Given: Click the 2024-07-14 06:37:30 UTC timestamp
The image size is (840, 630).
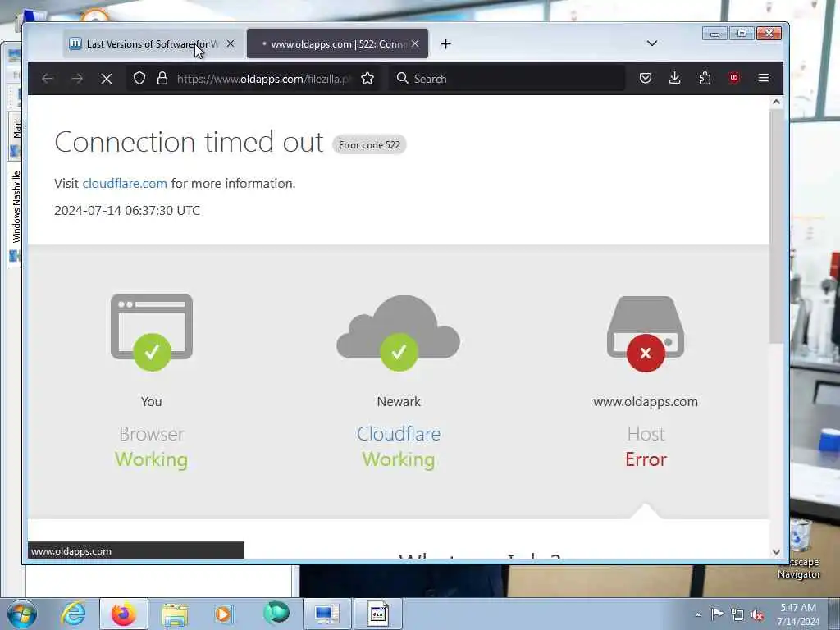Looking at the screenshot, I should coord(127,211).
